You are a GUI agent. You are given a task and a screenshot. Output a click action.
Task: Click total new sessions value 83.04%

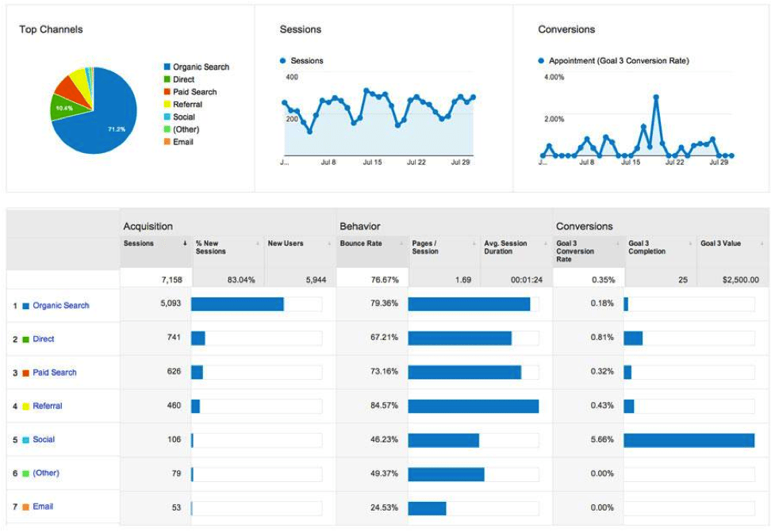(241, 280)
